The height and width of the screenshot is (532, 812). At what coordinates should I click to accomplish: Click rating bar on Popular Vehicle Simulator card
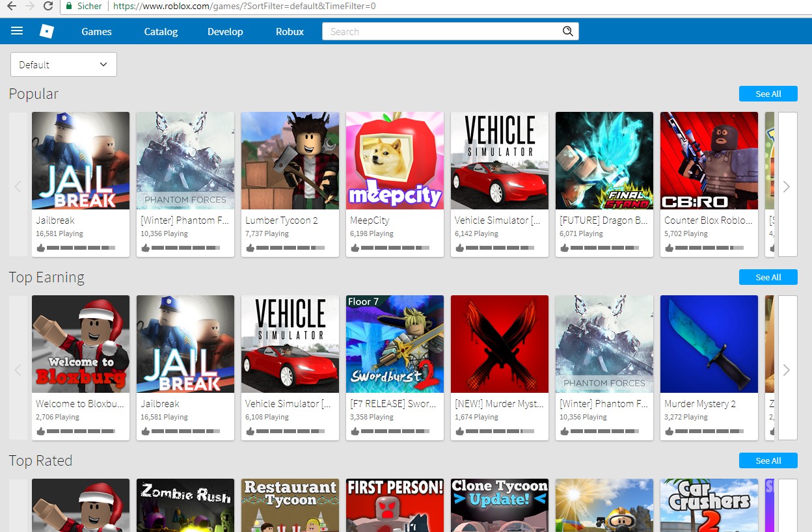click(500, 248)
